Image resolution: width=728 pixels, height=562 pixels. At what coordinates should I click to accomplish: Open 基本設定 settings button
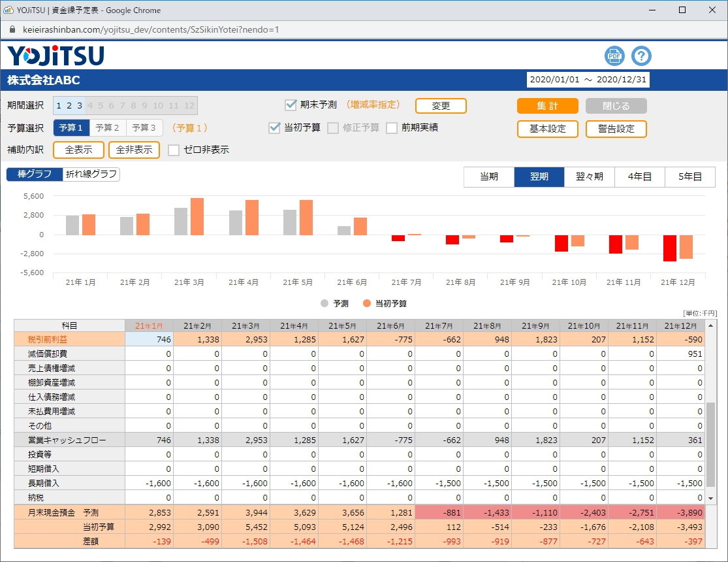coord(548,129)
